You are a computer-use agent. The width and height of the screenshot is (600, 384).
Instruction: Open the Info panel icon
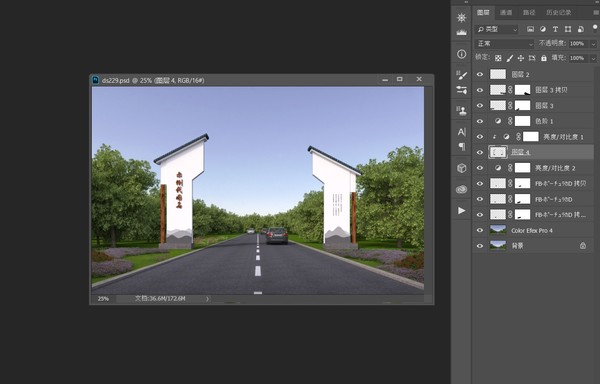coord(461,54)
